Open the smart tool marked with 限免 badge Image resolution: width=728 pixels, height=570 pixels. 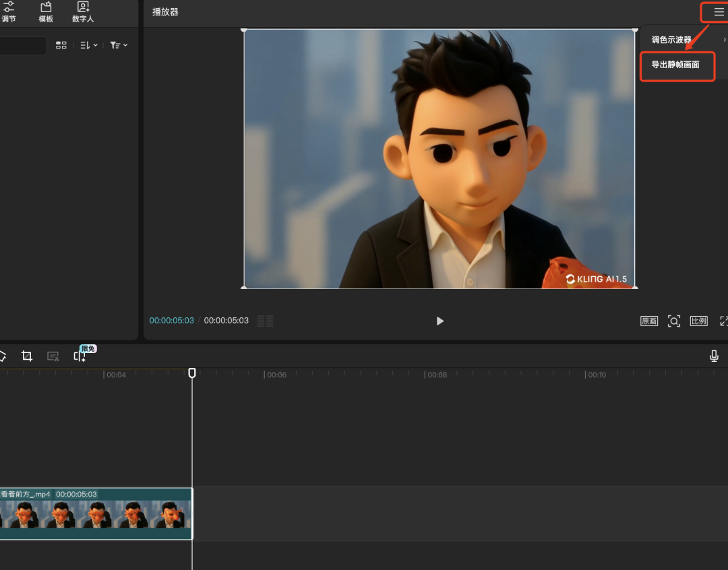[81, 356]
